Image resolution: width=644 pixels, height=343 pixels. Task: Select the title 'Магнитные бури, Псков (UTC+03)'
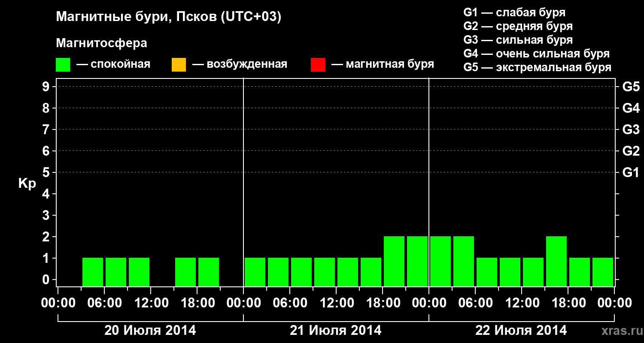tap(169, 17)
